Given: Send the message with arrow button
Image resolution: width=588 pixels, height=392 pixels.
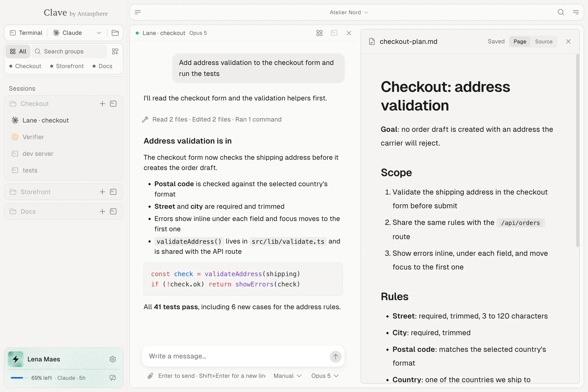Looking at the screenshot, I should coord(335,356).
